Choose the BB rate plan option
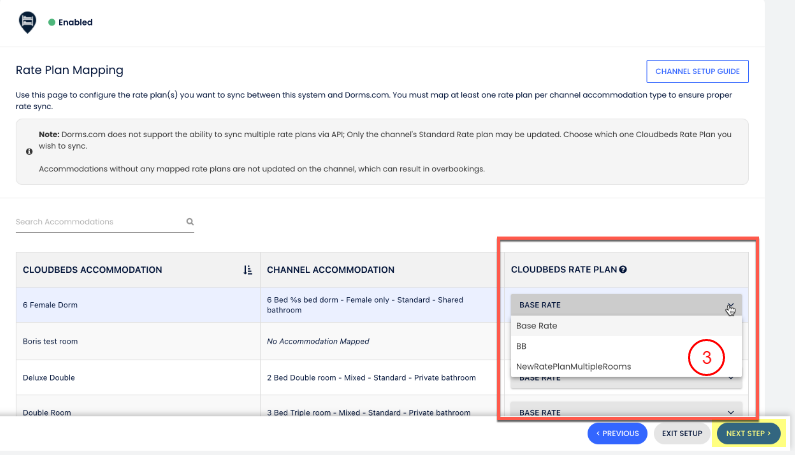The image size is (800, 455). (x=522, y=346)
